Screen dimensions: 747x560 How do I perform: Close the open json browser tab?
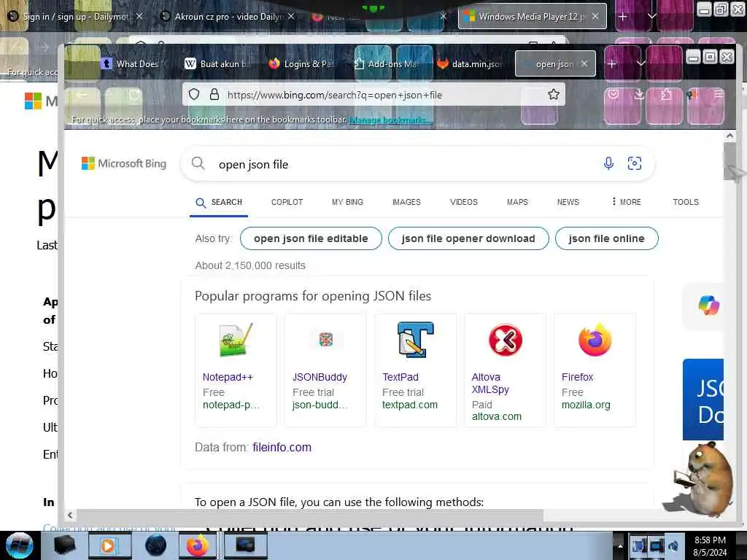tap(584, 63)
